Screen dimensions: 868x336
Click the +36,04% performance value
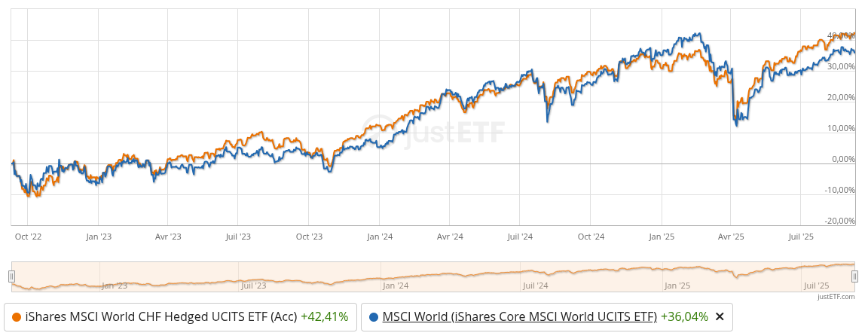pos(684,316)
